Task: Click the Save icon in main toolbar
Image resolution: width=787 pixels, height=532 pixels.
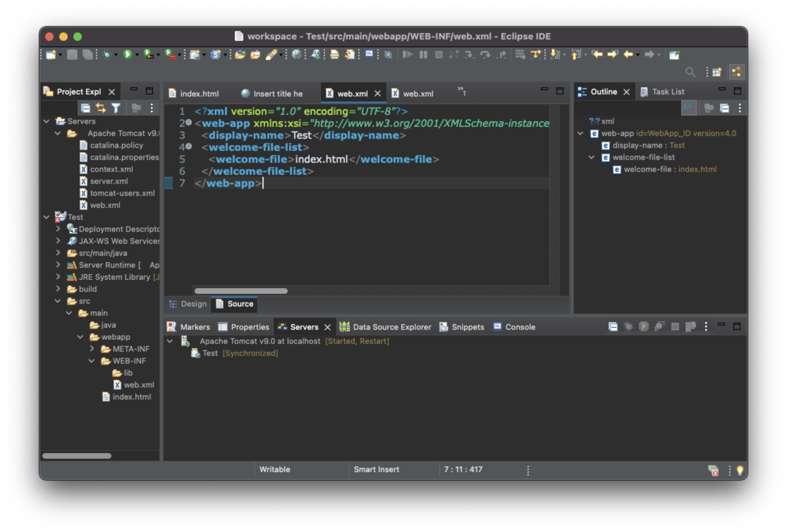Action: click(72, 55)
